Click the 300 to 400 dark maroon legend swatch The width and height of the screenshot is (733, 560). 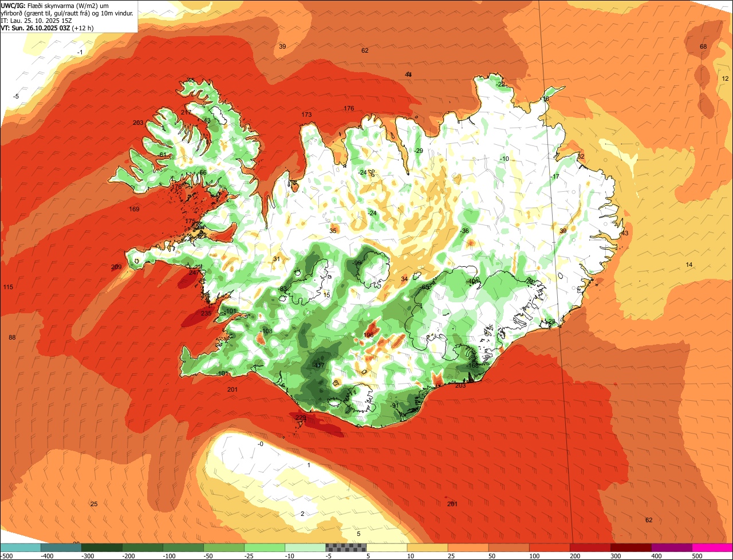click(630, 548)
